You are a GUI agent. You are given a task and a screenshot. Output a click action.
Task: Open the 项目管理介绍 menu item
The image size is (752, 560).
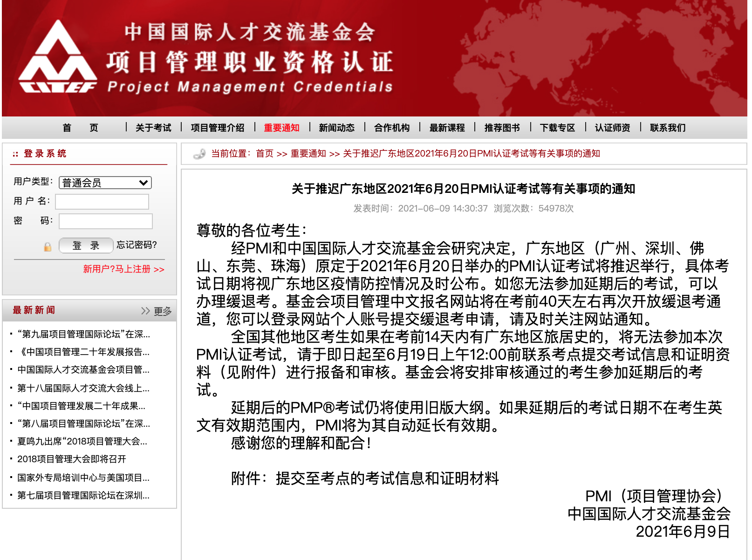(218, 128)
